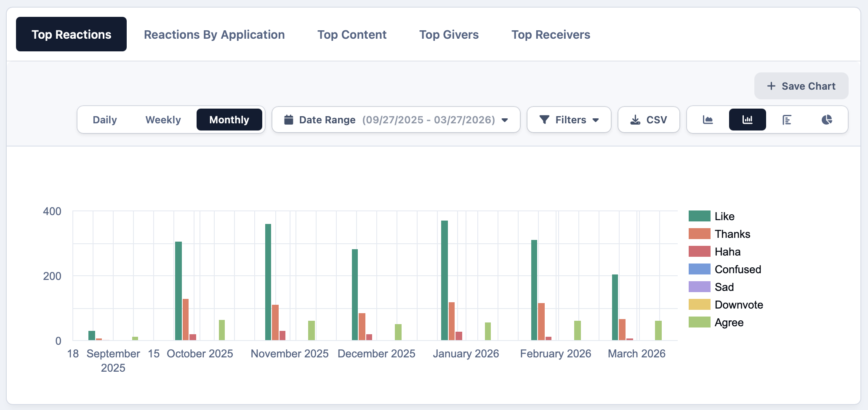Screen dimensions: 868x410
Task: Click the 200 y-axis value
Action: (52, 276)
